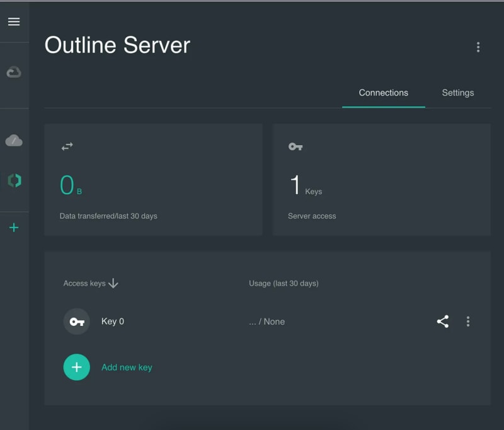
Task: Click the '0 B' data transferred value
Action: pyautogui.click(x=71, y=185)
